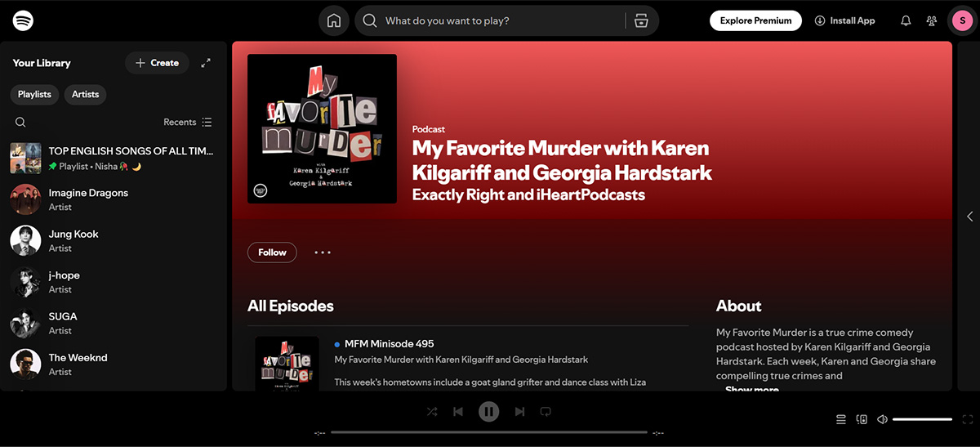Image resolution: width=980 pixels, height=447 pixels.
Task: Click Install App download icon
Action: (x=820, y=20)
